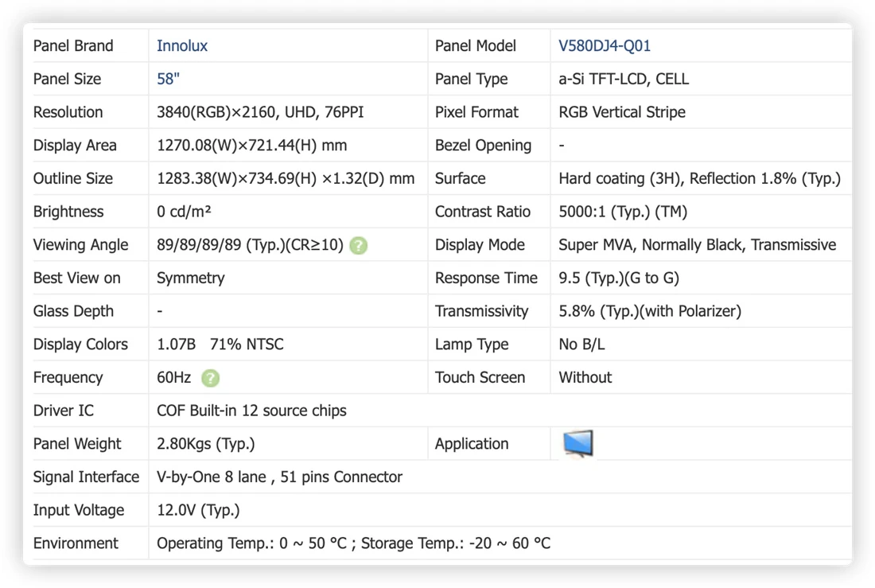The image size is (875, 588).
Task: Open the V580DJ4-Q01 panel model link
Action: (x=605, y=46)
